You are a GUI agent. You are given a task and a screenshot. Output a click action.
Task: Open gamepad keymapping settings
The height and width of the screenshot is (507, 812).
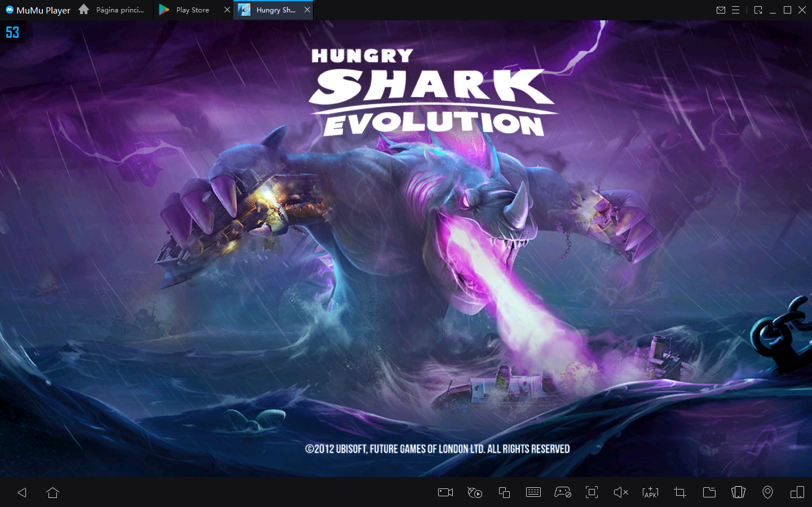click(563, 492)
